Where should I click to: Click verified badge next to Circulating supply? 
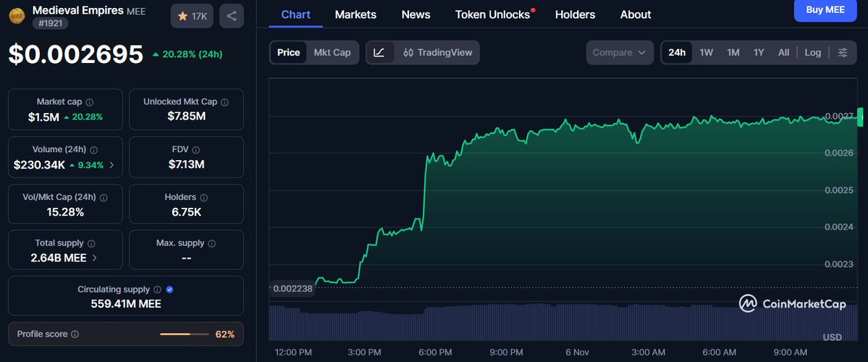[x=169, y=290]
